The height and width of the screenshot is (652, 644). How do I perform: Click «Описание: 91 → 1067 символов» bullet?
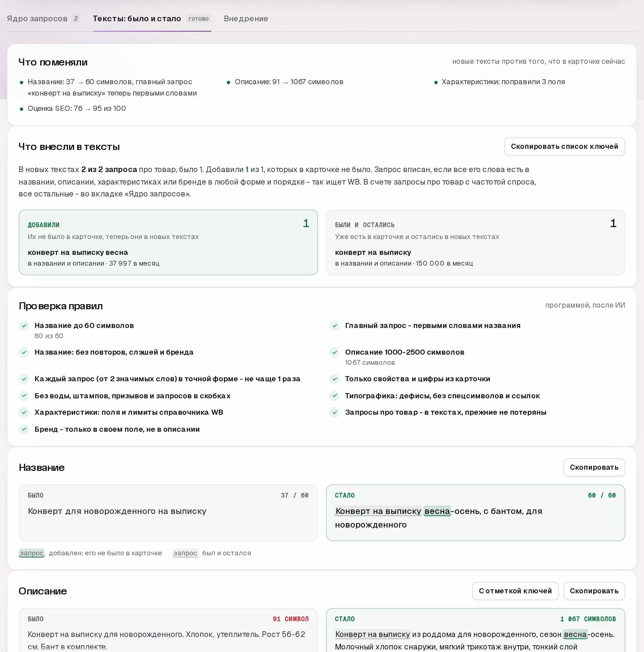289,82
